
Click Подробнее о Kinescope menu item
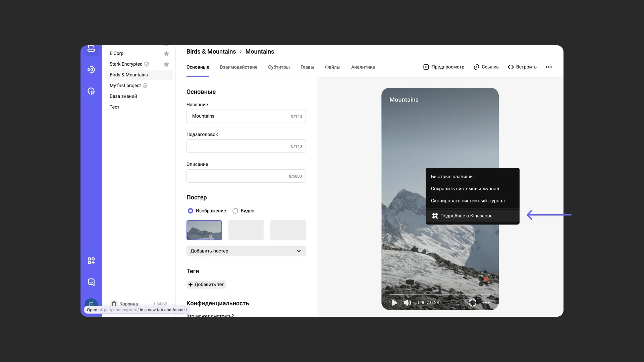(466, 216)
